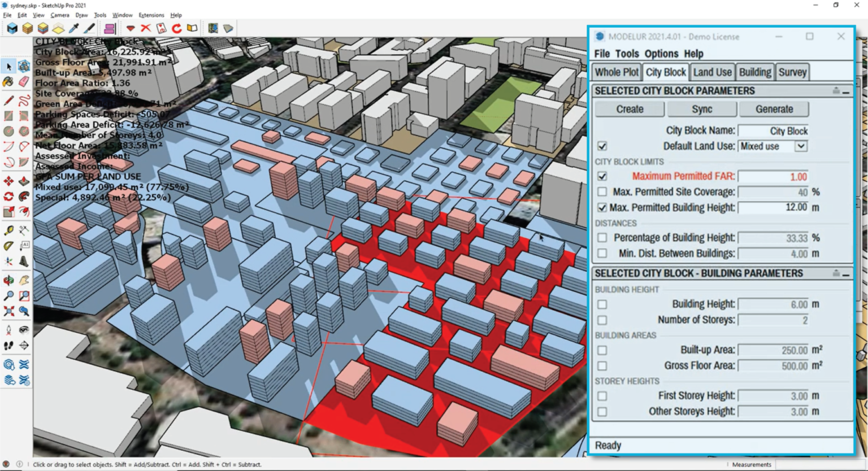
Task: Select the Tape Measure tool
Action: [x=8, y=230]
